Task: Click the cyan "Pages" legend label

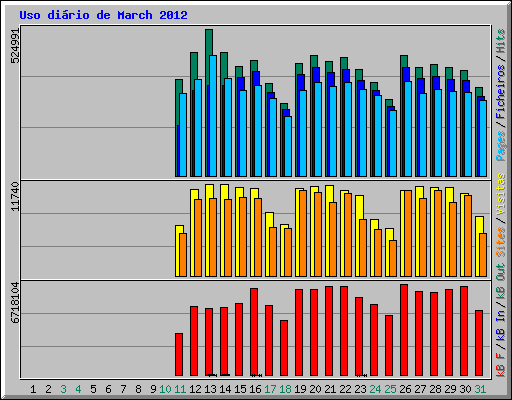Action: 501,146
